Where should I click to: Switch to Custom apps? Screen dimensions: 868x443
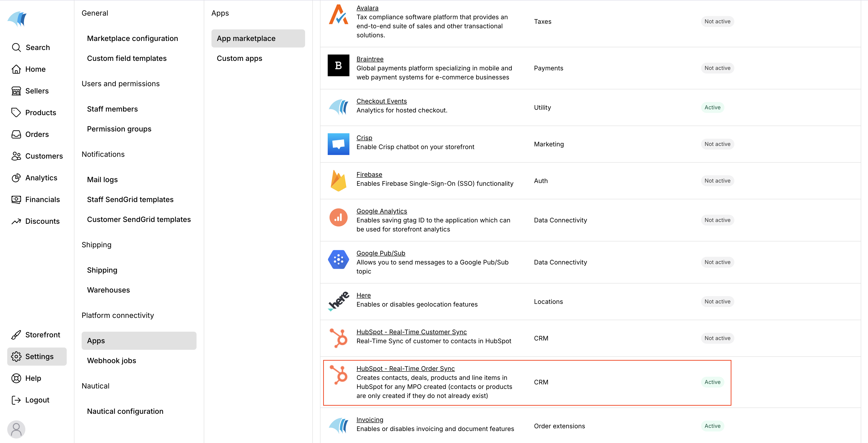tap(239, 58)
